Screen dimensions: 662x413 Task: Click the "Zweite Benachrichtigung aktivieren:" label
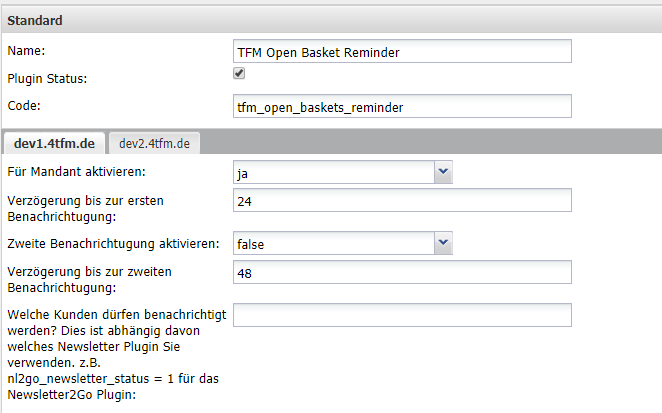coord(112,242)
